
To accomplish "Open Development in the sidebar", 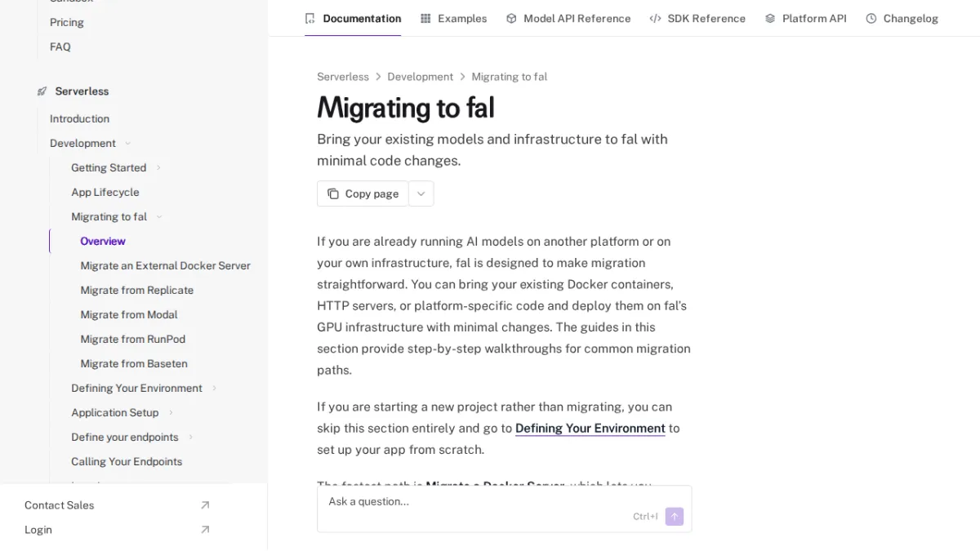I will pos(82,144).
